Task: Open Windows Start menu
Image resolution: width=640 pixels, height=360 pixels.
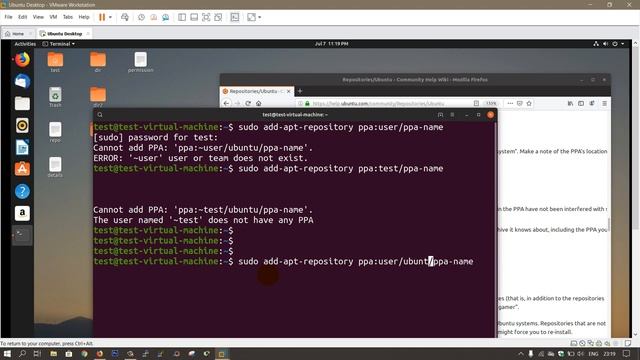Action: [x=7, y=354]
